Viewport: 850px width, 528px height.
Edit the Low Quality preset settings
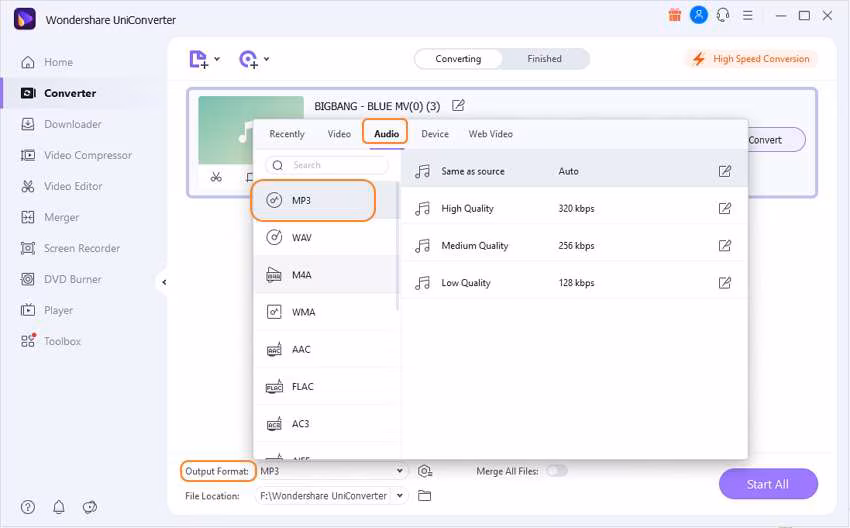725,282
